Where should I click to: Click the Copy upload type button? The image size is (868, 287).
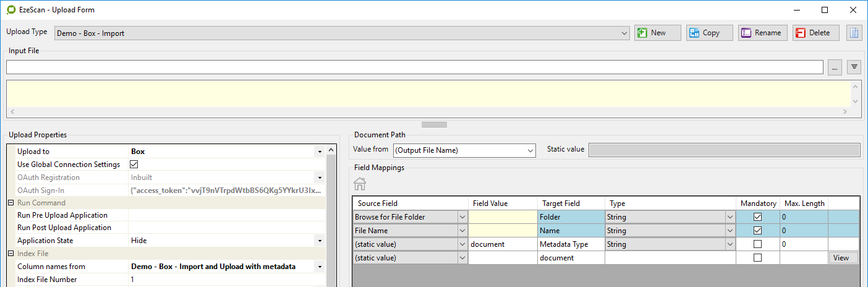[x=709, y=33]
